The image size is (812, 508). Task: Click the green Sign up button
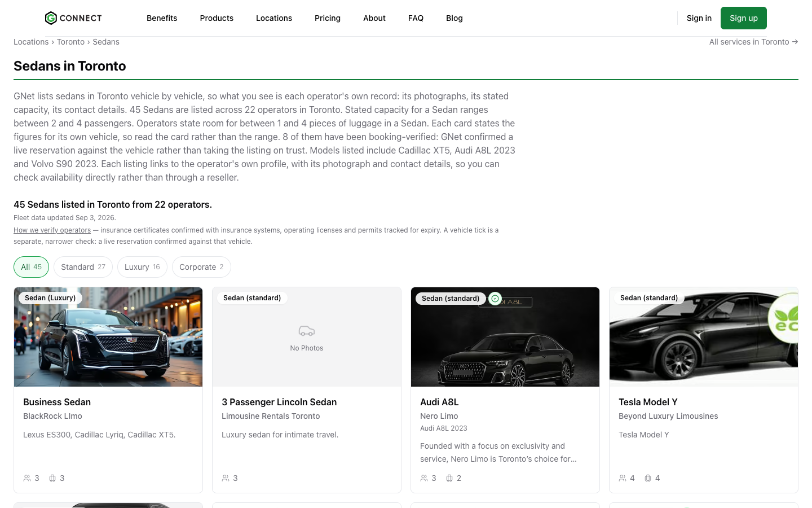click(744, 18)
